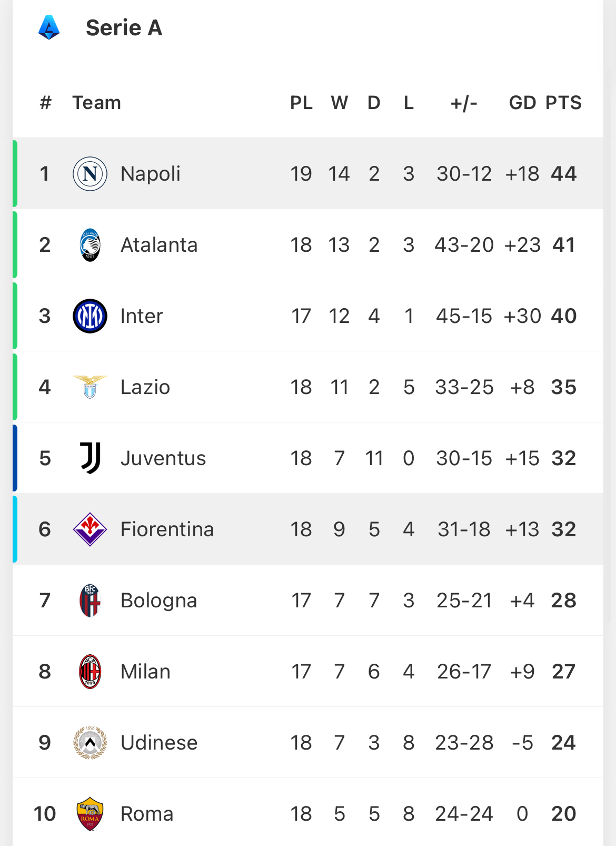Tap the Serie A league logo
The image size is (616, 846).
(49, 27)
